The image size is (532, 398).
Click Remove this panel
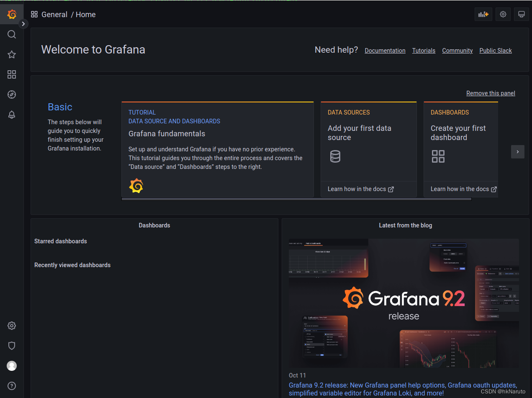click(x=491, y=93)
